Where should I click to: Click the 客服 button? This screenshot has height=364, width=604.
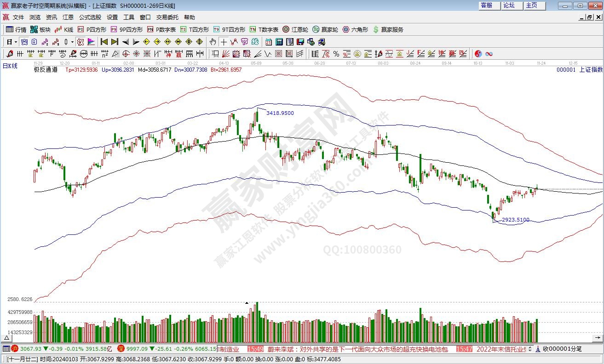486,6
